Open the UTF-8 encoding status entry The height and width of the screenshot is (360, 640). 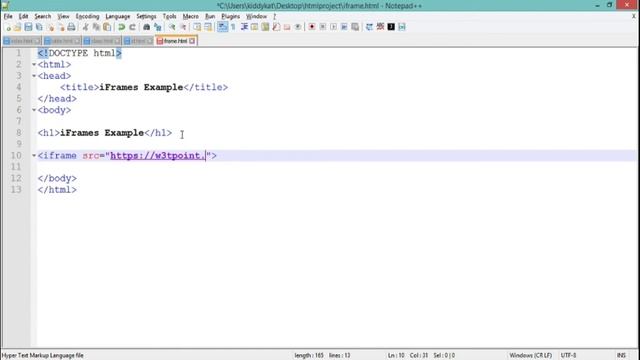pos(568,356)
